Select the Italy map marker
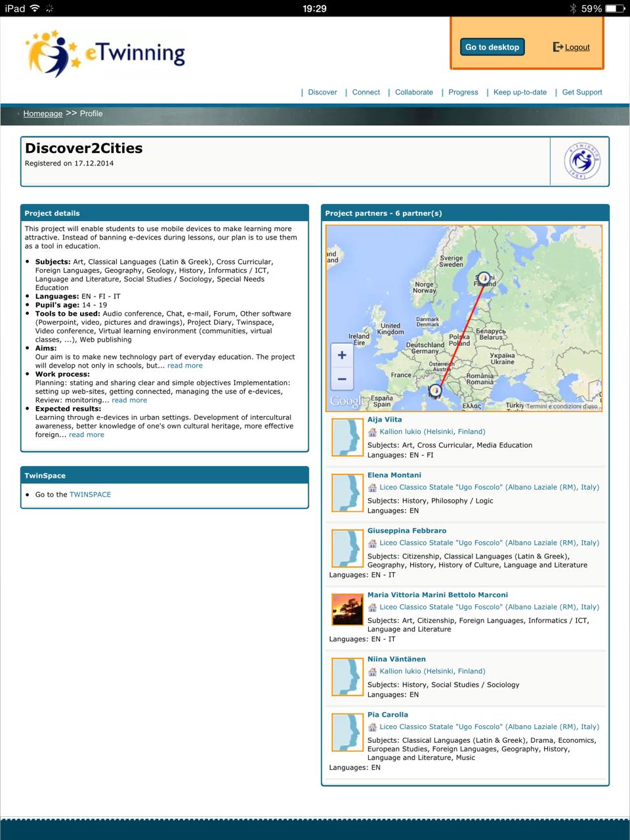This screenshot has height=840, width=630. (434, 391)
